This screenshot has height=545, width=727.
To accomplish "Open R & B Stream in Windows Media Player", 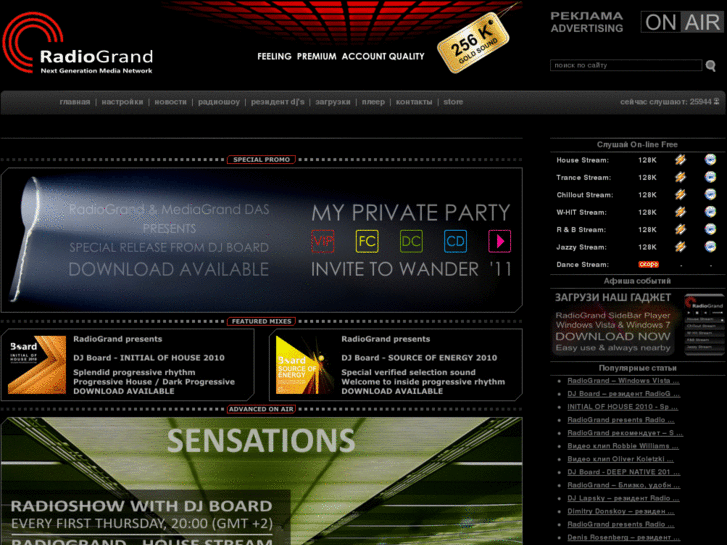I will [710, 230].
